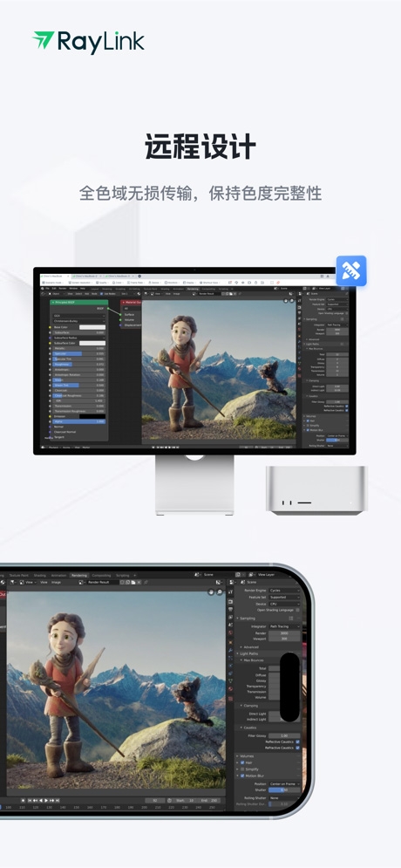Viewport: 401px width, 868px height.
Task: Toggle the Hair checkbox on the phone
Action: click(x=242, y=762)
